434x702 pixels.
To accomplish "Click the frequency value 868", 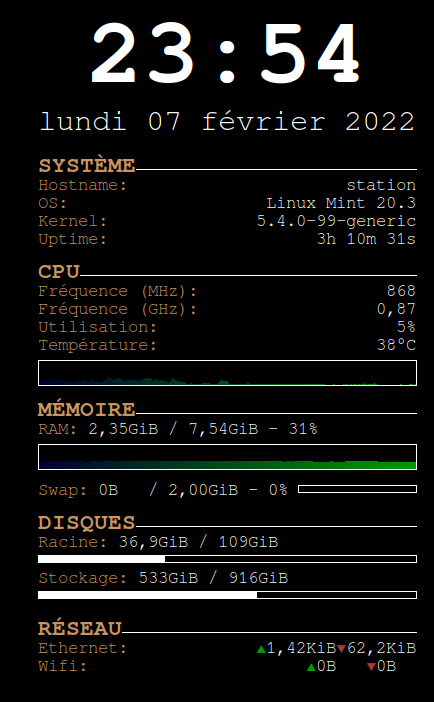I will 401,291.
